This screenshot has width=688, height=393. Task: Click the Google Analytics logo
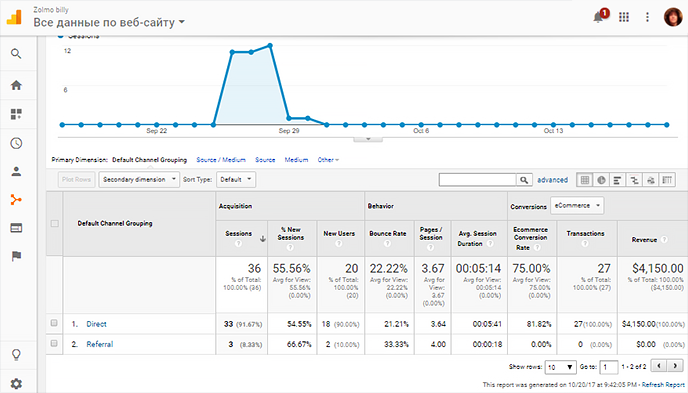click(14, 17)
